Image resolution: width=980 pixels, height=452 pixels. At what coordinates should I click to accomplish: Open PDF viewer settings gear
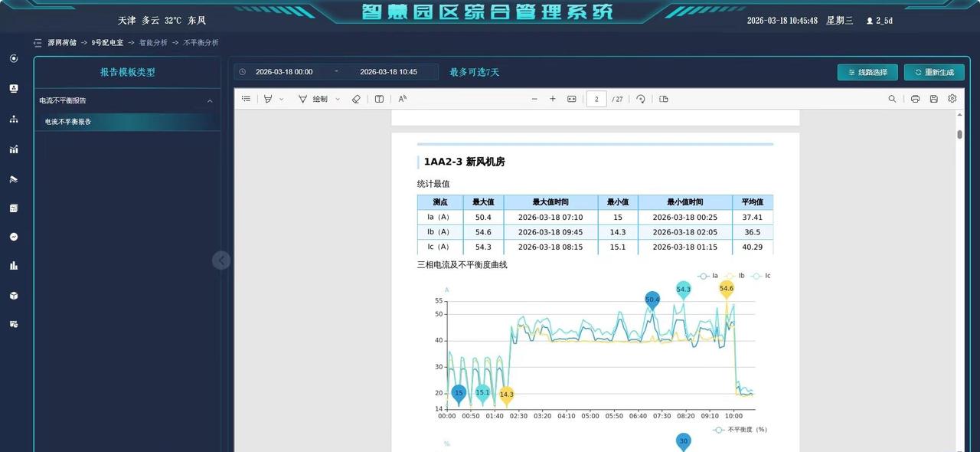[x=952, y=99]
